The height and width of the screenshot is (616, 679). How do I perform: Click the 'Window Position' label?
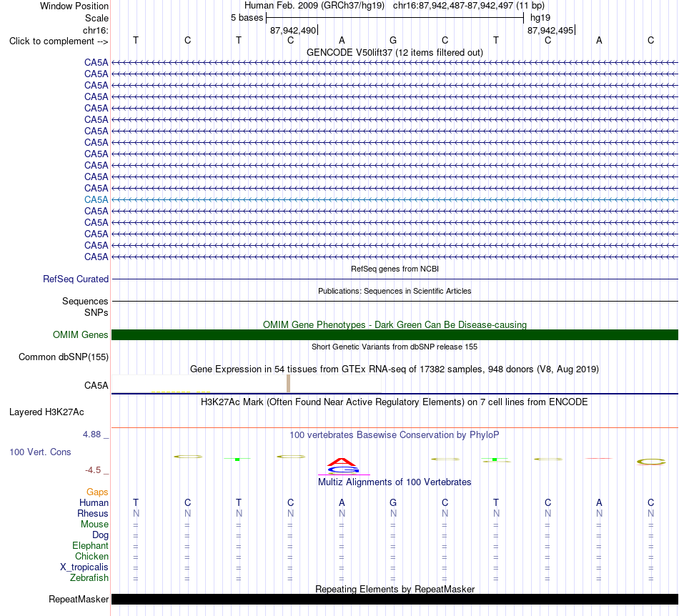(x=74, y=6)
